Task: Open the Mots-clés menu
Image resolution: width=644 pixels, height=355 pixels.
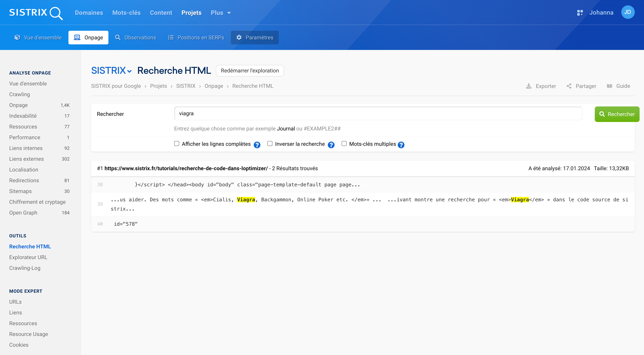Action: pyautogui.click(x=126, y=13)
